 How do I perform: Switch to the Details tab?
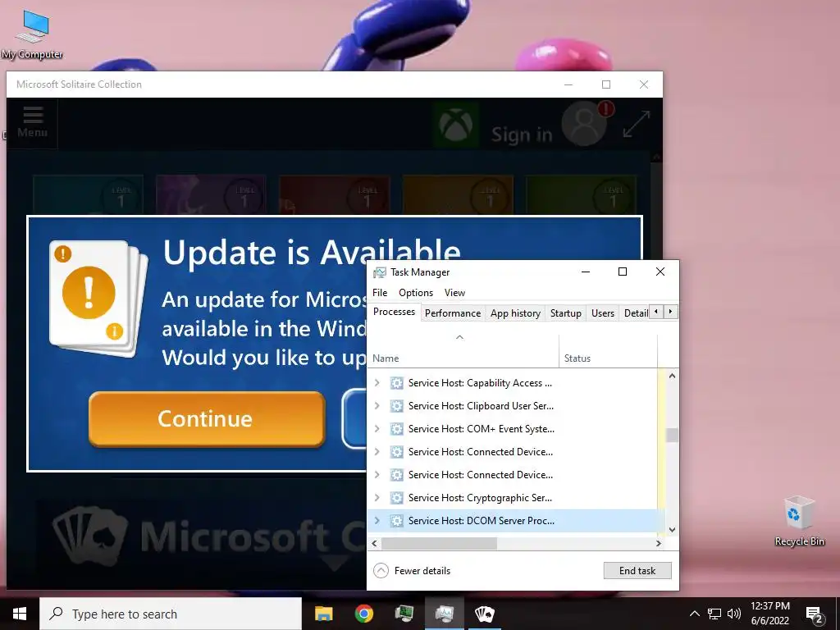click(636, 313)
